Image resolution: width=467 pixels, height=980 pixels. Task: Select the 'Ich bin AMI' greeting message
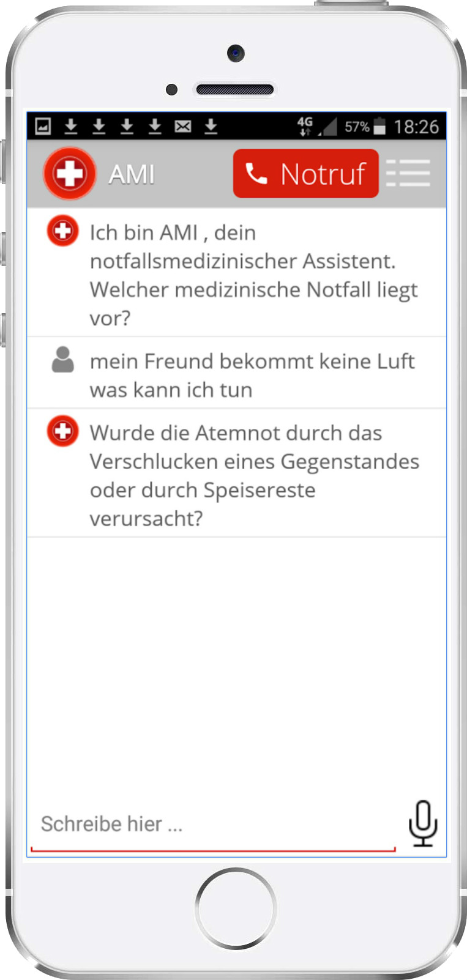pos(237,273)
